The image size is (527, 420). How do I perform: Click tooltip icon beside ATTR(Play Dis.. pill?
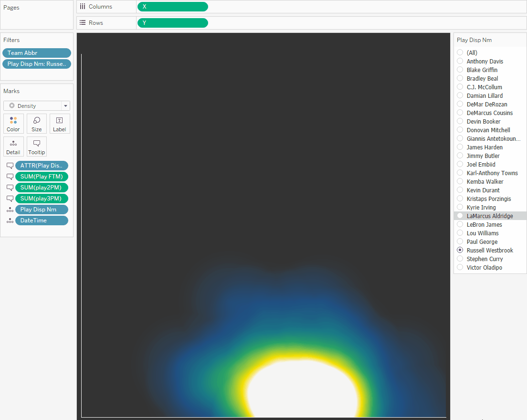pyautogui.click(x=10, y=166)
